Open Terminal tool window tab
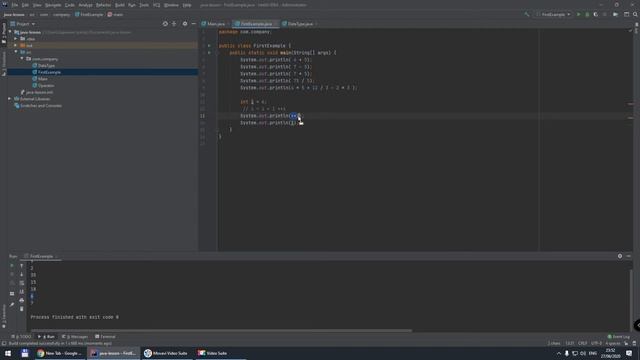 (x=106, y=337)
